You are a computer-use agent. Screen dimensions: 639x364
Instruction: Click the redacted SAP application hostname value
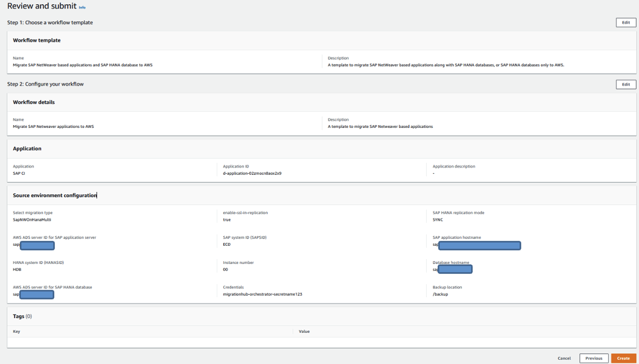[479, 245]
